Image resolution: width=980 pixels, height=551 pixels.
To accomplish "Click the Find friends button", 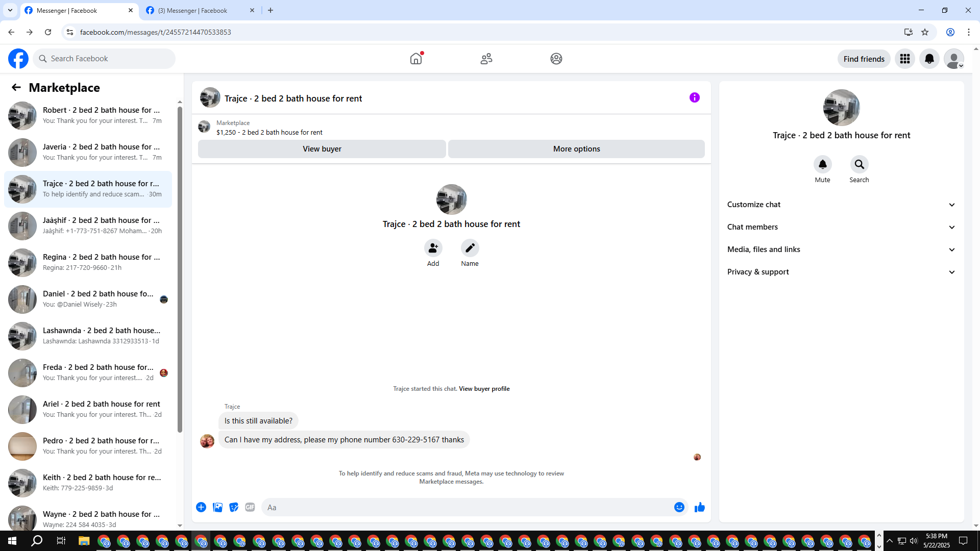I will click(x=864, y=59).
